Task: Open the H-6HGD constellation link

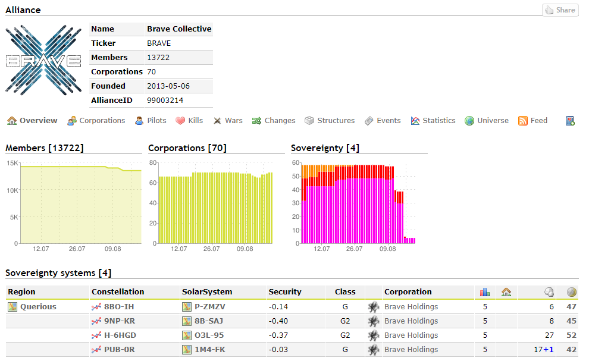Action: coord(120,335)
